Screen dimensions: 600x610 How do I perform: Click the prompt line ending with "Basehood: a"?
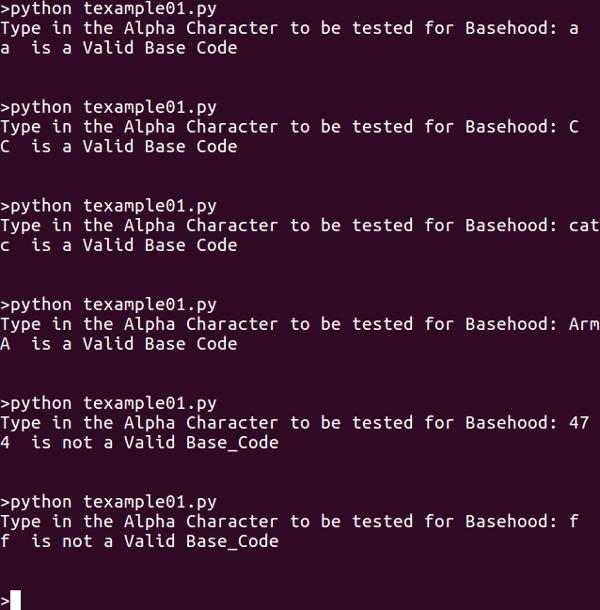pyautogui.click(x=289, y=28)
